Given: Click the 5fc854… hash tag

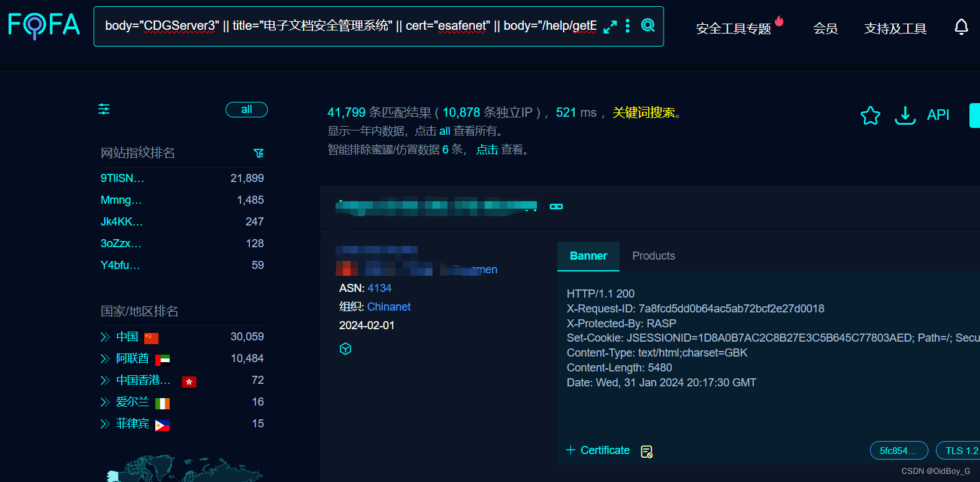Looking at the screenshot, I should coord(899,451).
